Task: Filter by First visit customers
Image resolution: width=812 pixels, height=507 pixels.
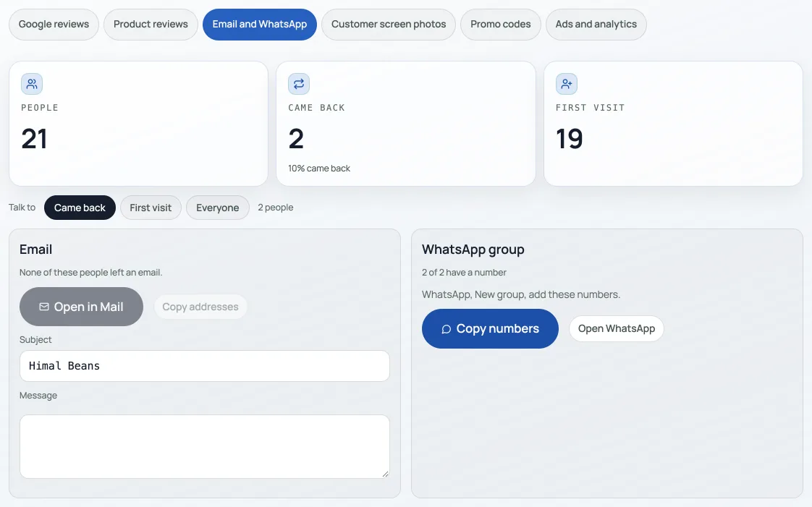Action: click(151, 208)
